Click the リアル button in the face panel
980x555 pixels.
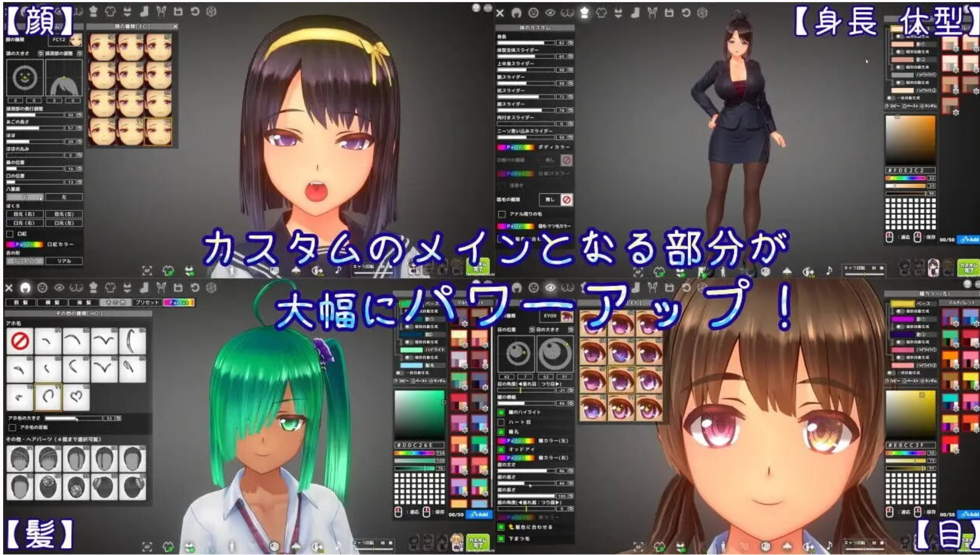pyautogui.click(x=64, y=261)
